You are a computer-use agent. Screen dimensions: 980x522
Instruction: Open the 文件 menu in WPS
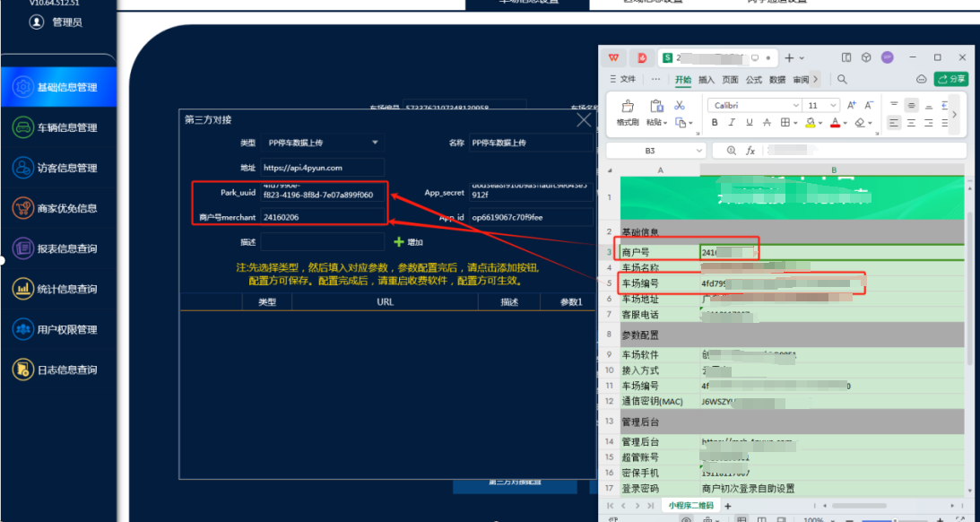pos(623,80)
